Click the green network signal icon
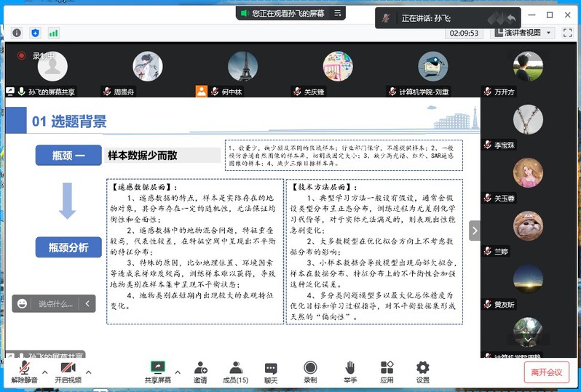The width and height of the screenshot is (581, 392). (x=54, y=33)
